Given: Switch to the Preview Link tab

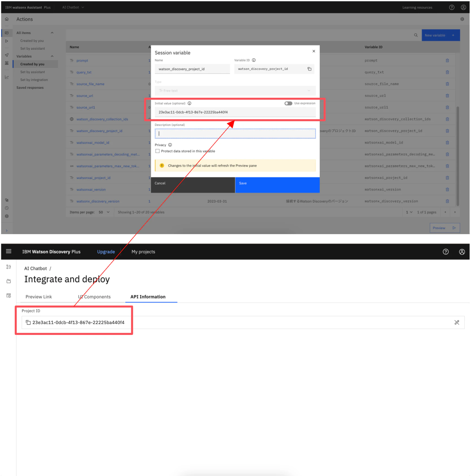Looking at the screenshot, I should pyautogui.click(x=39, y=297).
